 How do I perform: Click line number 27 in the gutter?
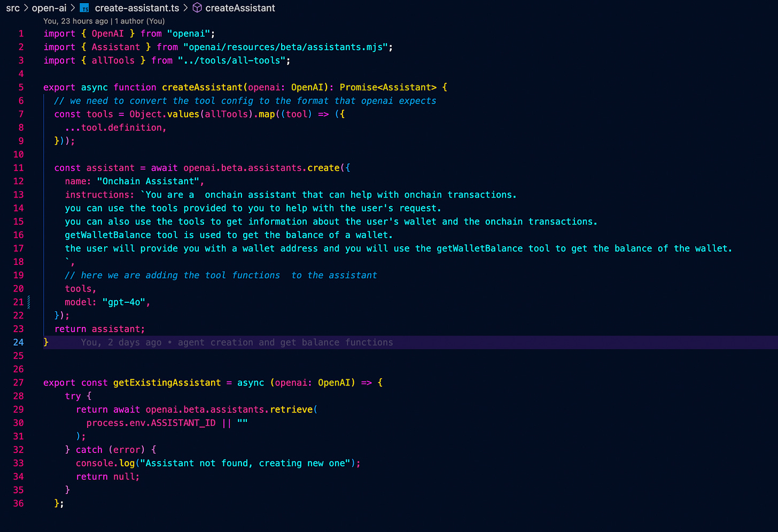(19, 382)
